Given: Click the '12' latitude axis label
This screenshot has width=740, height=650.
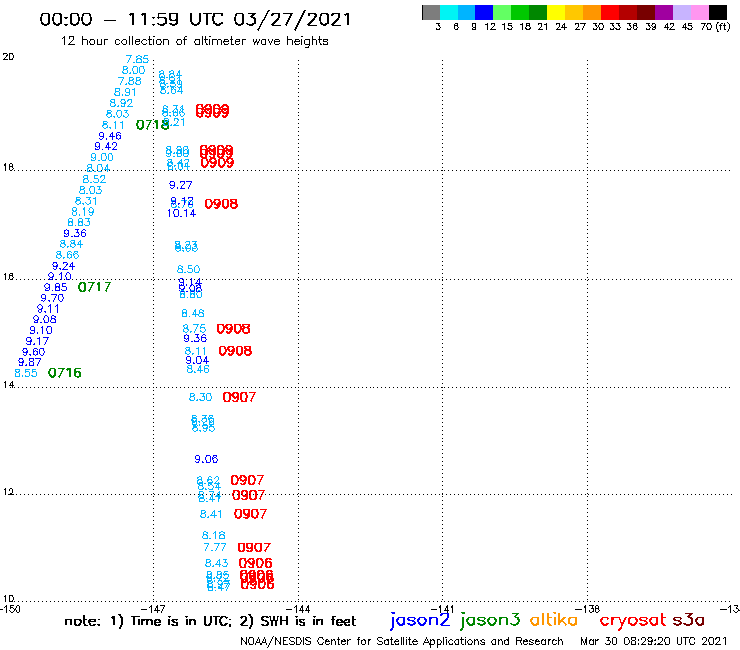Looking at the screenshot, I should tap(8, 492).
